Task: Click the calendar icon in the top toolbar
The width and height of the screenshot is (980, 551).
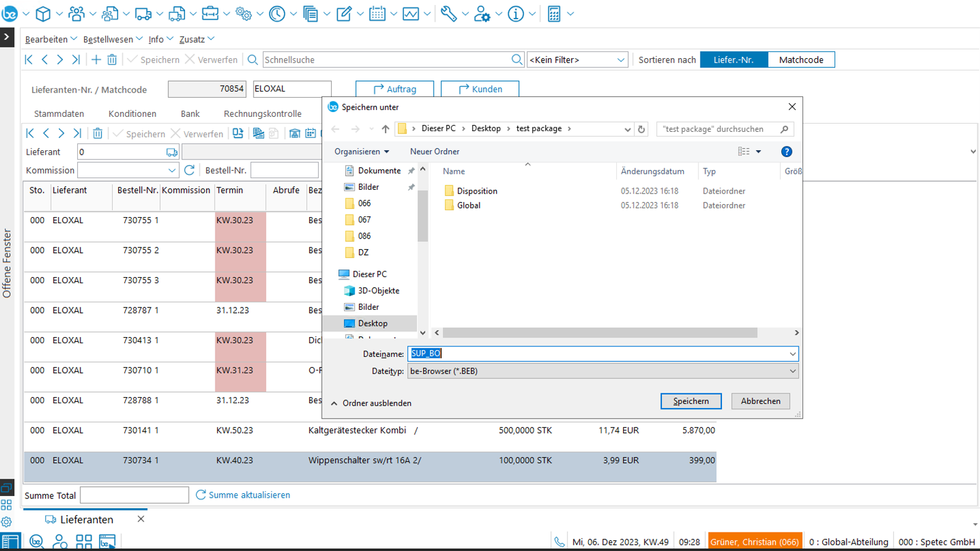Action: tap(377, 14)
